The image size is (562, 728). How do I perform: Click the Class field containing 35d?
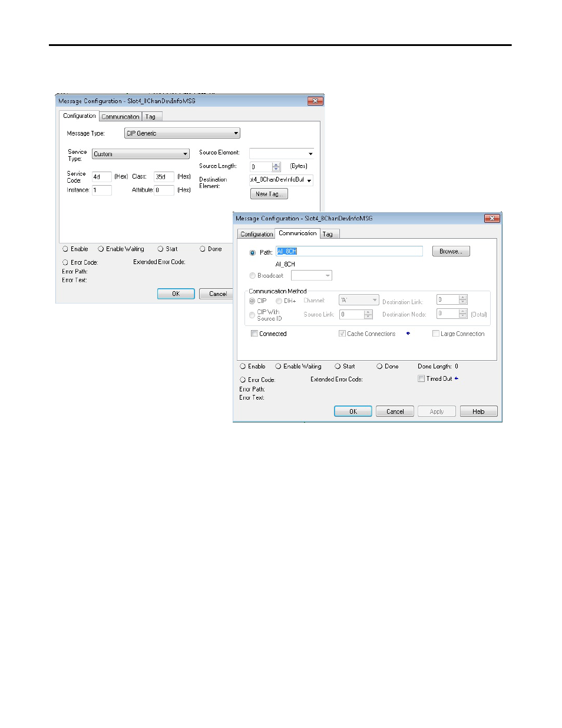point(164,176)
